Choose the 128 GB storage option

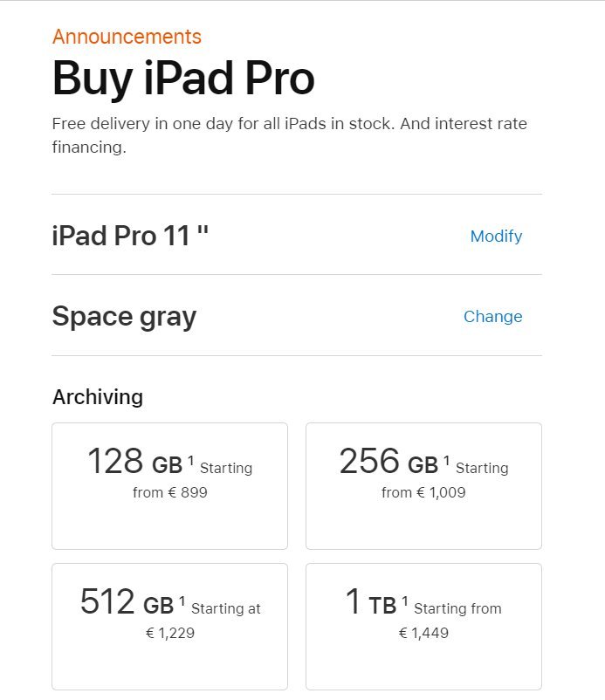(x=169, y=485)
